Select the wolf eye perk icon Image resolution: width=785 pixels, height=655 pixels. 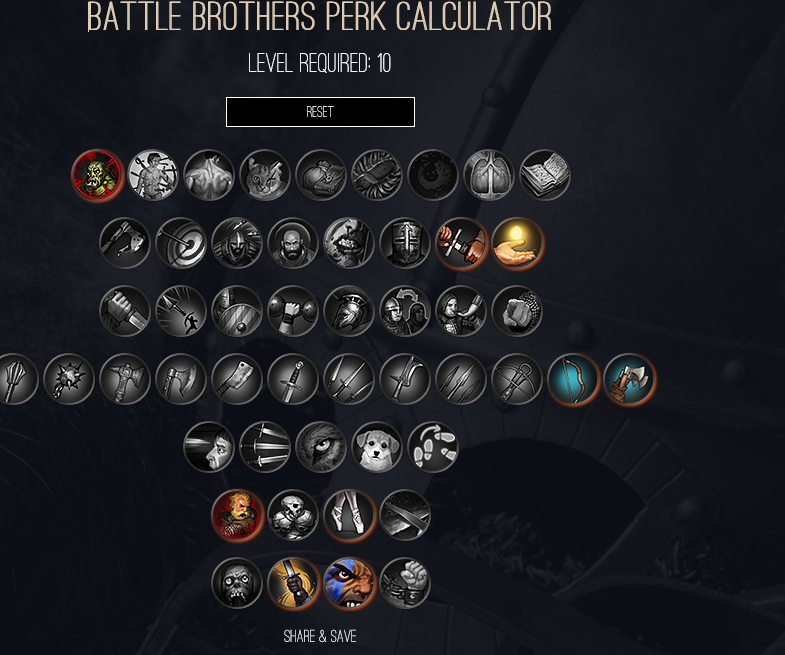tap(321, 447)
